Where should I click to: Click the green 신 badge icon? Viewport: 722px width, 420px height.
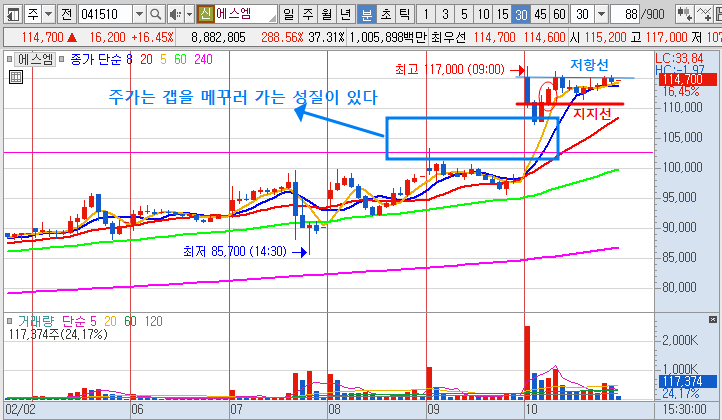point(205,14)
